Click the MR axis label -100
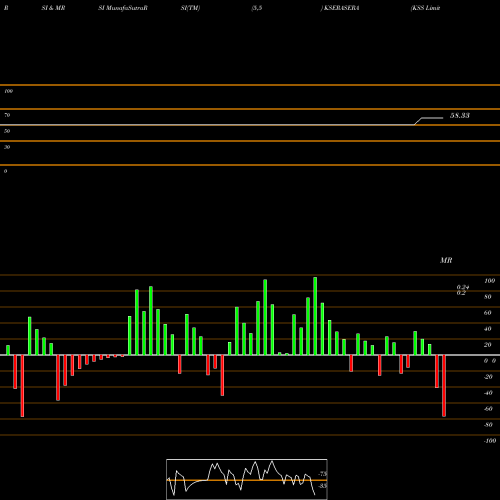 [x=490, y=441]
